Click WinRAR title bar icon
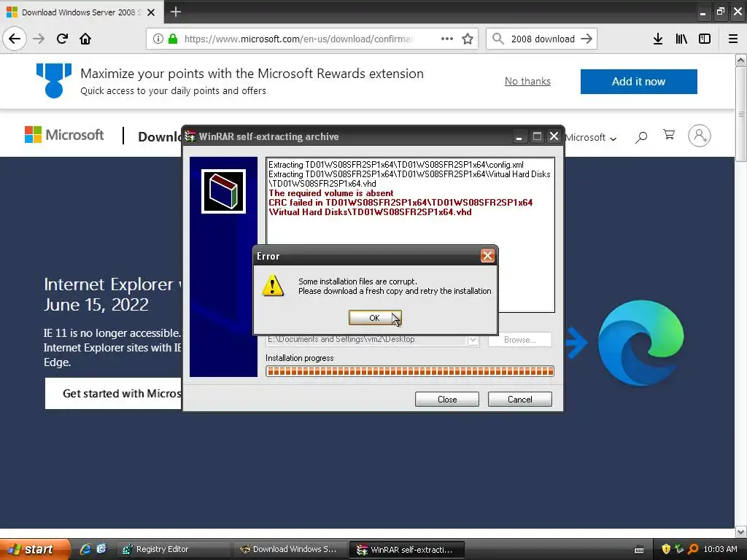This screenshot has height=560, width=747. (x=190, y=136)
